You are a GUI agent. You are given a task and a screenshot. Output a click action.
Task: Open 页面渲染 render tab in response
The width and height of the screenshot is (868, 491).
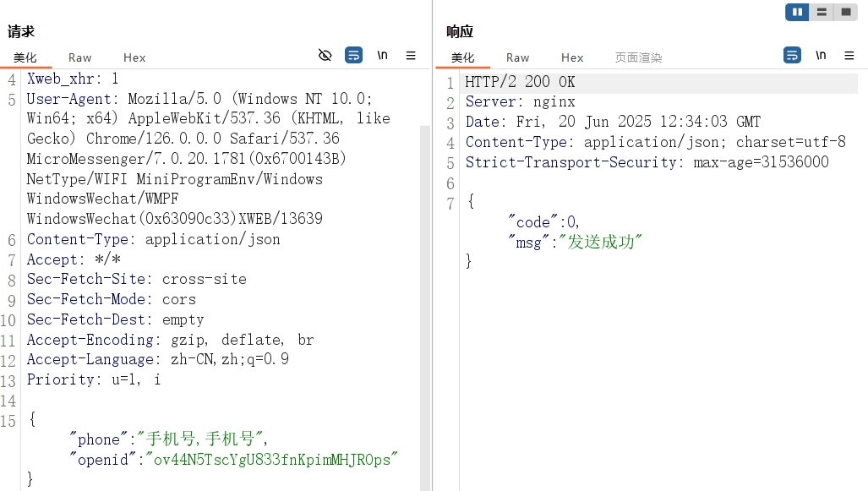[638, 57]
